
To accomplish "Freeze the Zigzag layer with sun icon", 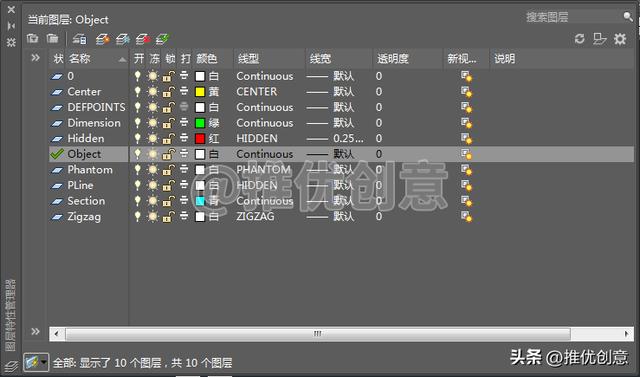I will click(x=153, y=217).
